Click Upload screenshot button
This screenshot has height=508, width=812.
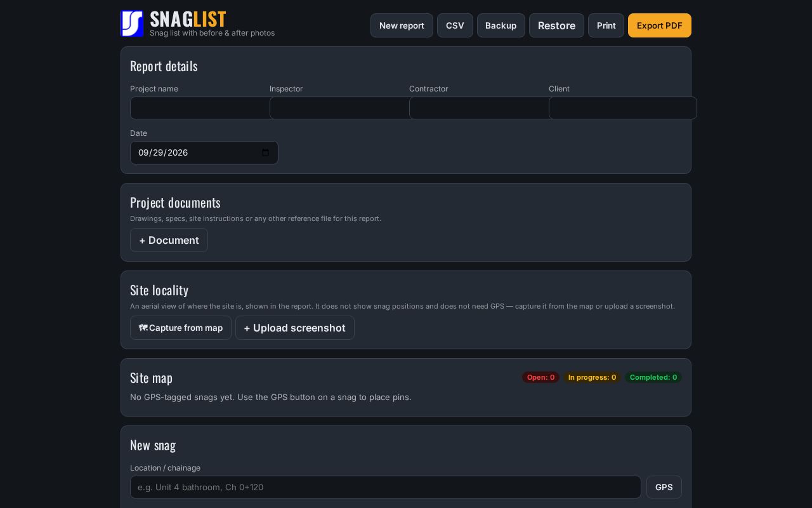(x=295, y=328)
